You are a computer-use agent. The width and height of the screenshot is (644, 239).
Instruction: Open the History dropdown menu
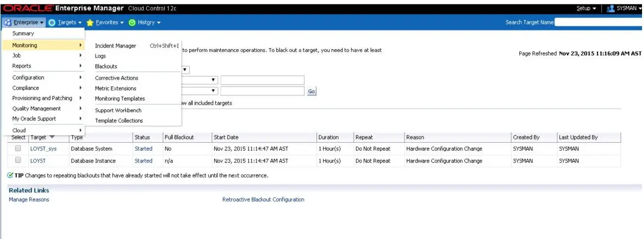click(x=145, y=22)
